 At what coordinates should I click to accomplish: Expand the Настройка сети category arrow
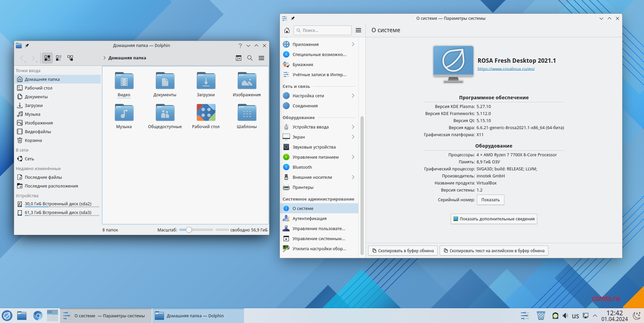click(353, 96)
